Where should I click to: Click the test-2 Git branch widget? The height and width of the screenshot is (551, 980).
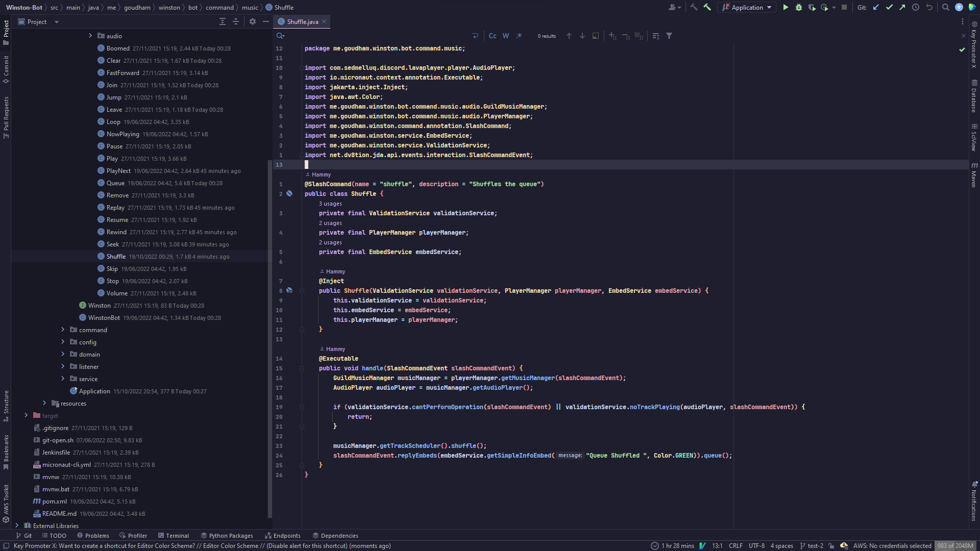click(x=812, y=546)
